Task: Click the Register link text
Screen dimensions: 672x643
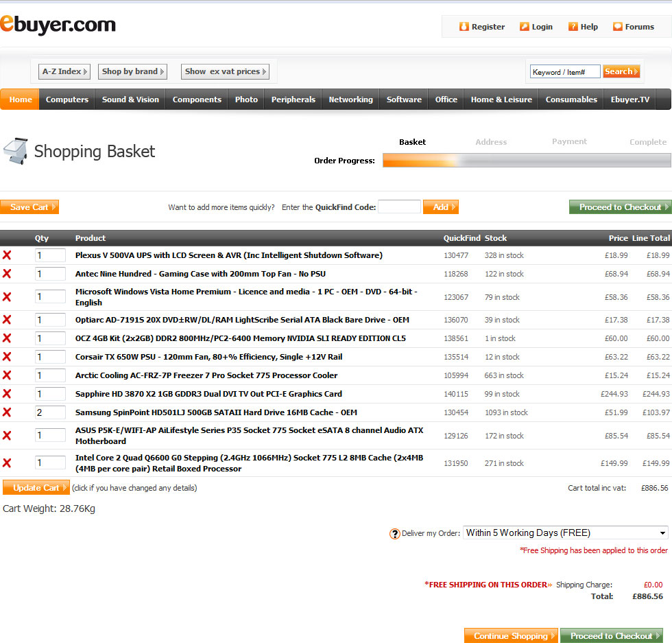Action: click(x=488, y=27)
